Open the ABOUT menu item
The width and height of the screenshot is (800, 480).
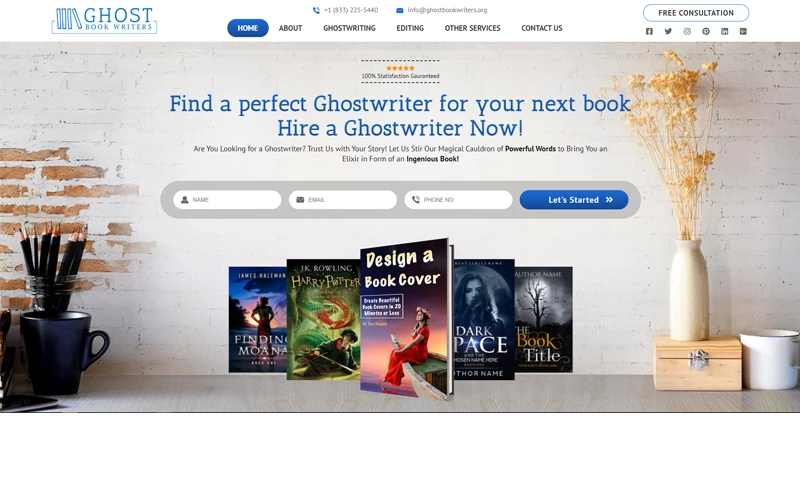coord(290,28)
